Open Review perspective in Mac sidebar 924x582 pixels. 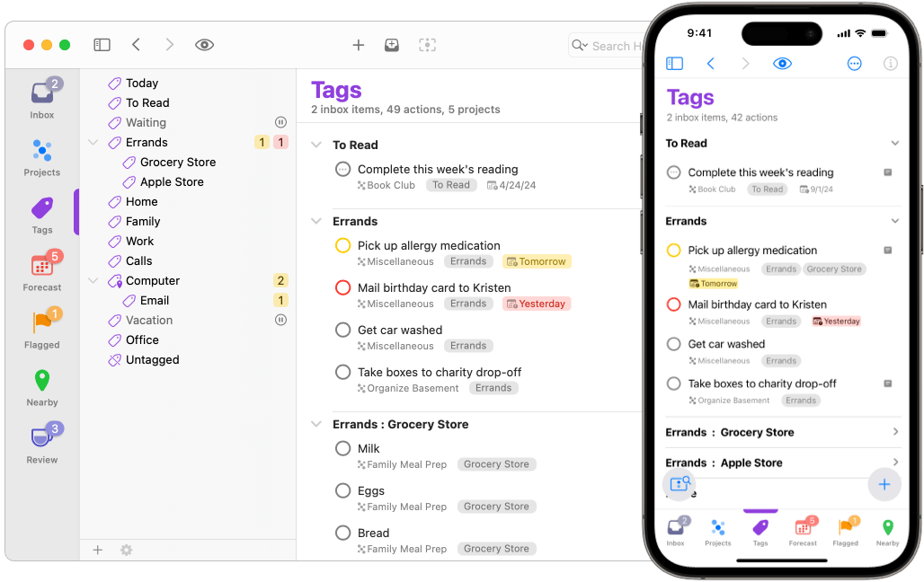coord(42,445)
